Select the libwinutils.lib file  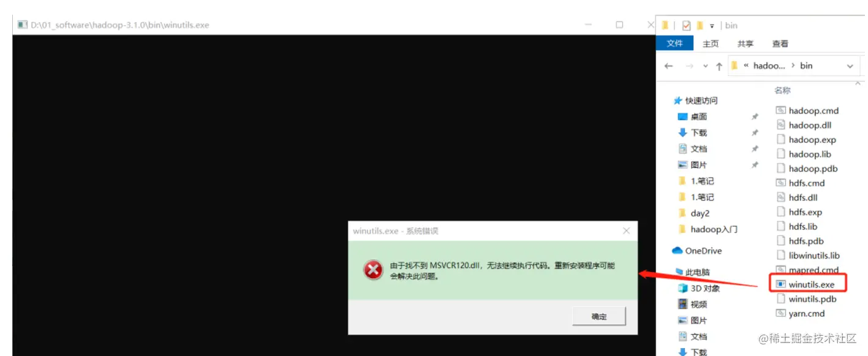coord(814,256)
